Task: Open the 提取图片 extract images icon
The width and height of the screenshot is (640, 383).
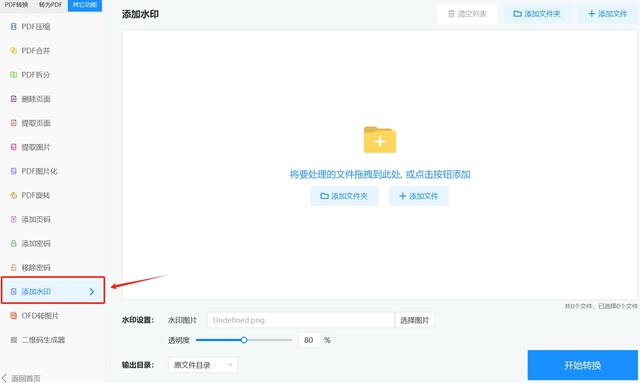Action: click(13, 147)
